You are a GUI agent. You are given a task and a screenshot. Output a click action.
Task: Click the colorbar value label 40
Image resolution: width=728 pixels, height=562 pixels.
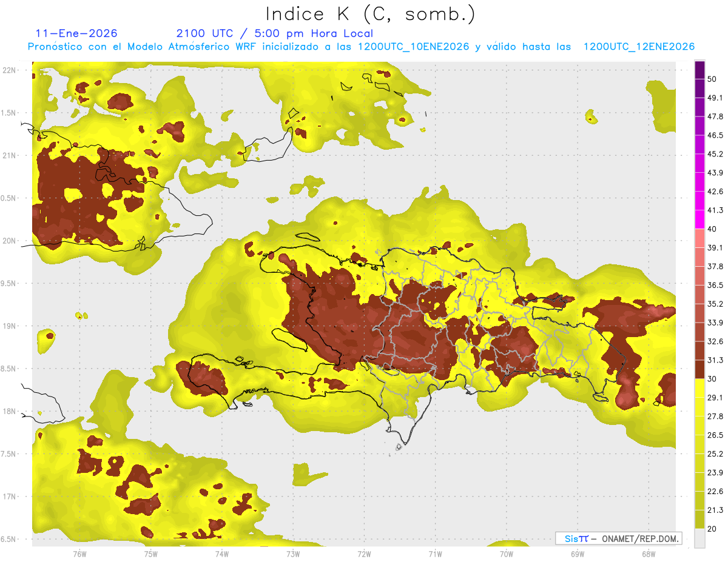pos(712,229)
